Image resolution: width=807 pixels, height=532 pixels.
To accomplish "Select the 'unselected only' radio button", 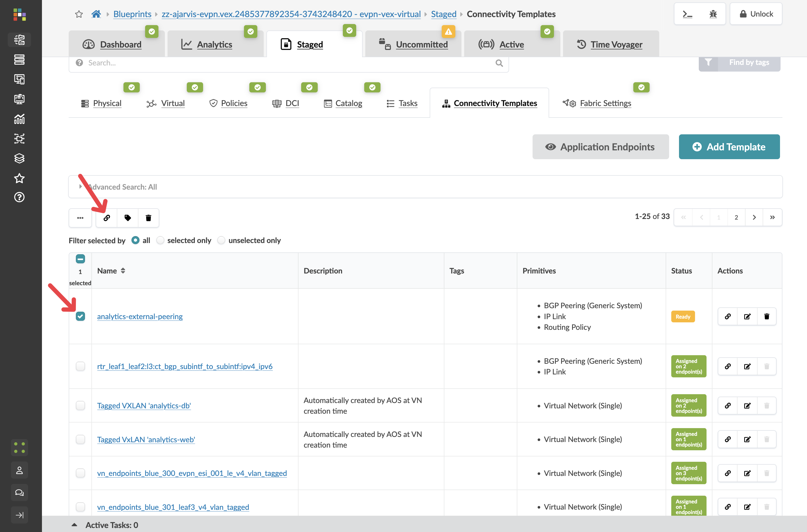I will coord(221,240).
